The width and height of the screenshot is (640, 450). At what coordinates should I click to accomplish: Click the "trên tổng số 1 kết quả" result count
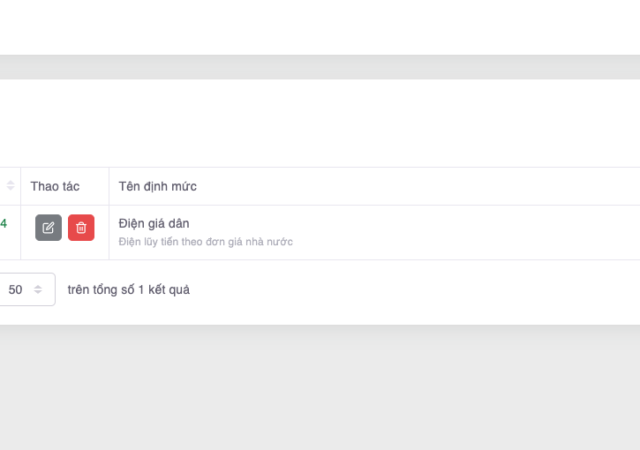(x=128, y=290)
